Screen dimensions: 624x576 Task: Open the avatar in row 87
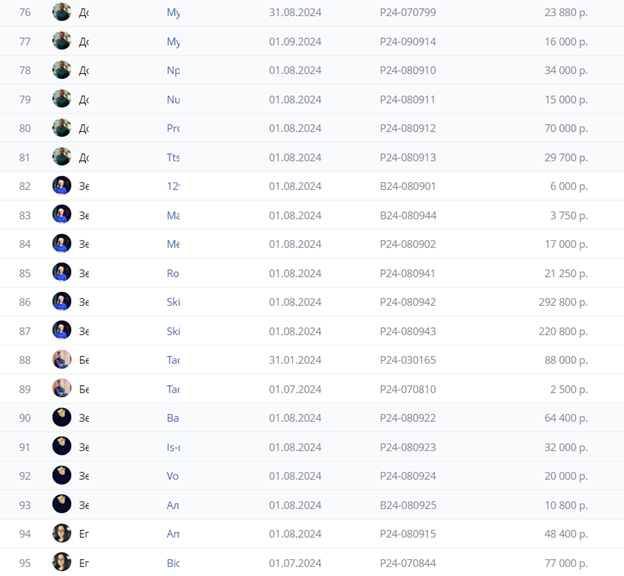[62, 331]
